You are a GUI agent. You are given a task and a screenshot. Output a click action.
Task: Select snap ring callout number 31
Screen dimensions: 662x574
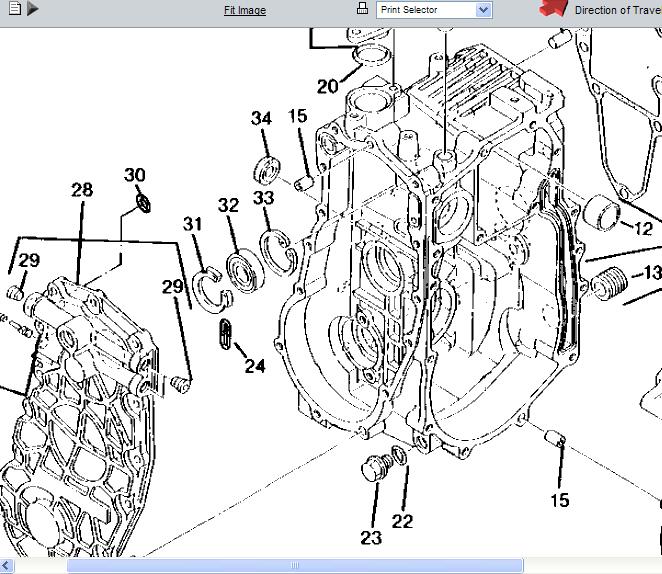pyautogui.click(x=192, y=223)
